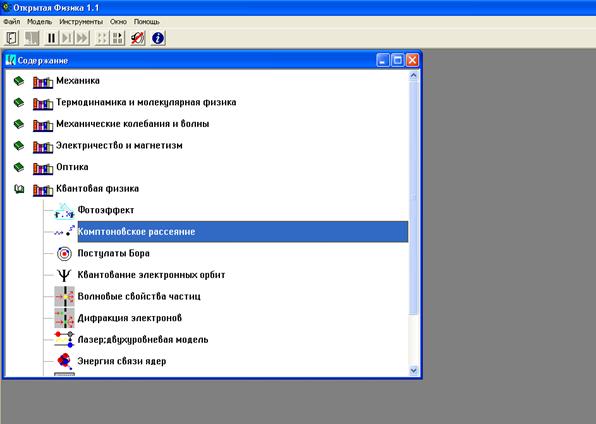Click the grayed tile-windows toolbar icon

pos(101,38)
